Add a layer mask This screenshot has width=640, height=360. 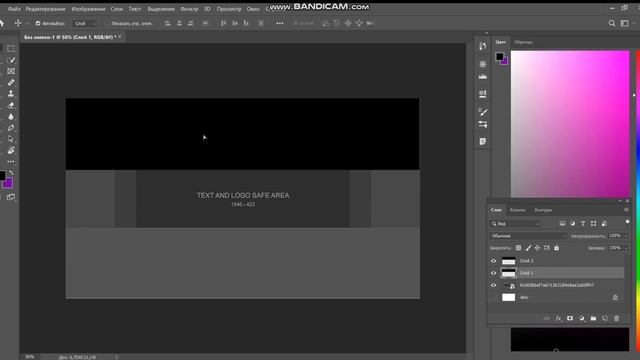coord(570,318)
